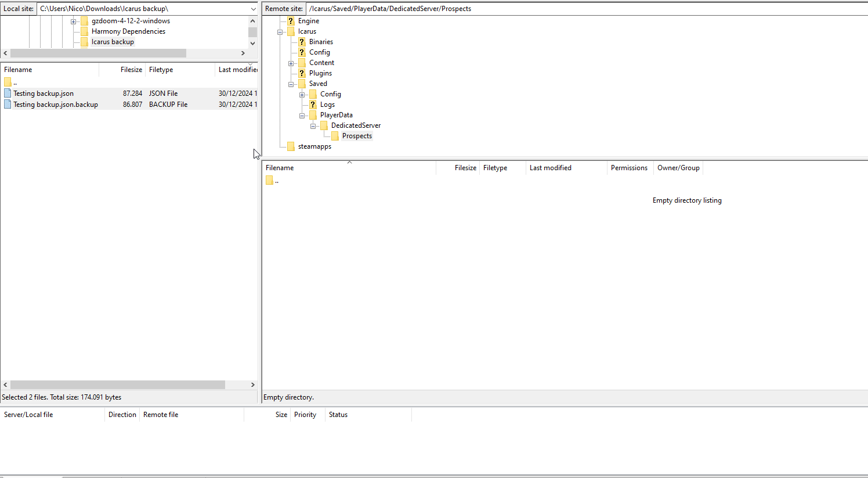This screenshot has height=478, width=868.
Task: Click the Selected 2 files status text
Action: [62, 397]
